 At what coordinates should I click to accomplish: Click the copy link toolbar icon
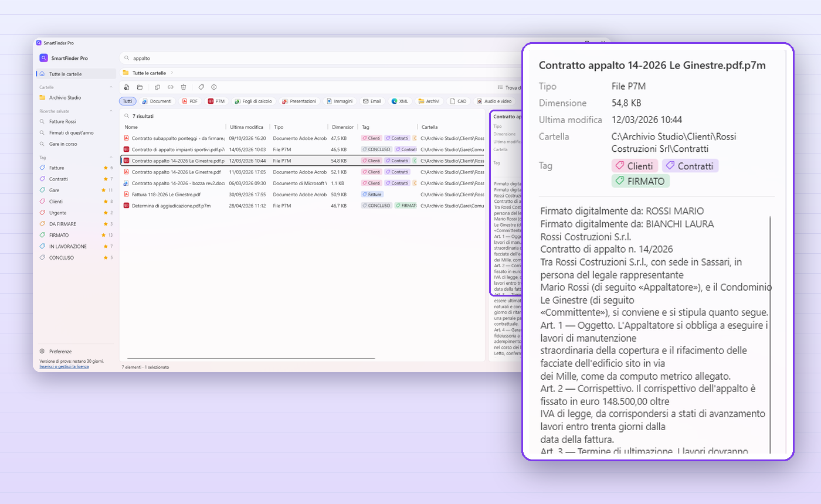[x=171, y=87]
